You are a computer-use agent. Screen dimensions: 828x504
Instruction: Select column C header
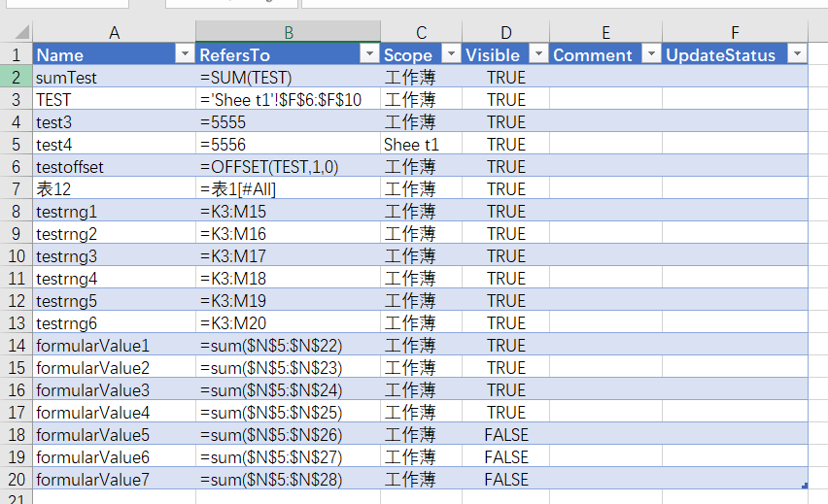(422, 32)
